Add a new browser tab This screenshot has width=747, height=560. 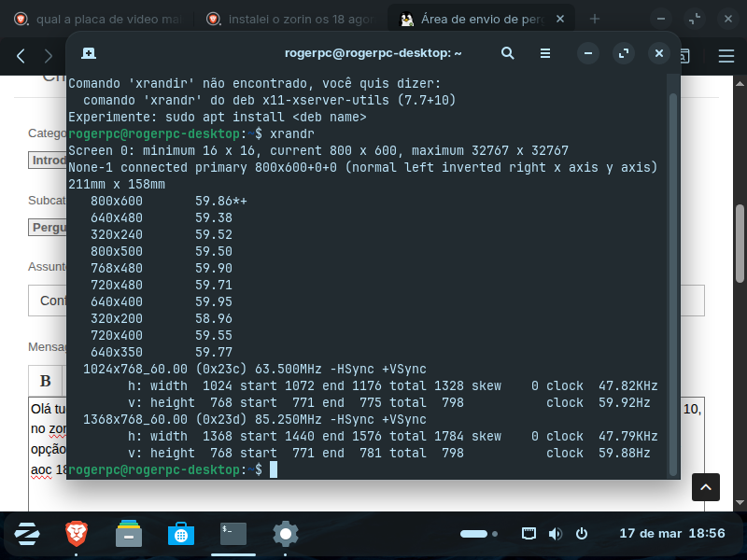[595, 19]
